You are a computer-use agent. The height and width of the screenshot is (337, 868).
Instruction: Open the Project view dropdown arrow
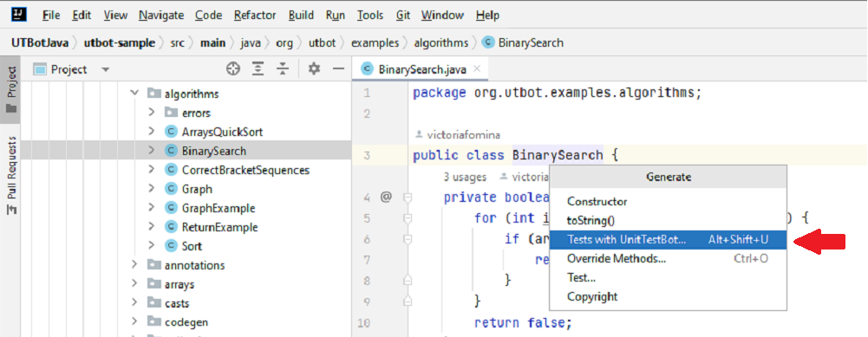pos(106,69)
